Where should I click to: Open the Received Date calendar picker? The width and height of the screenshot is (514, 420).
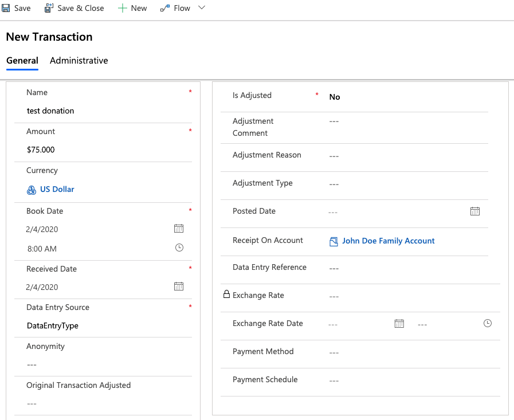(179, 286)
